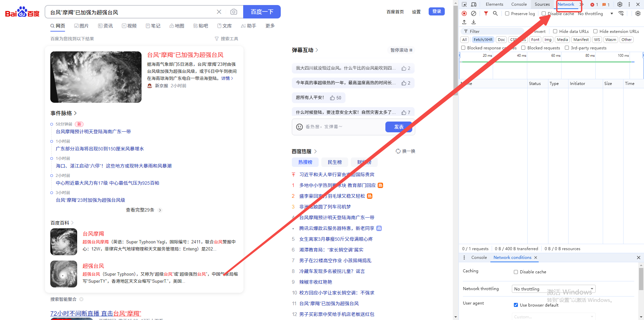Image resolution: width=644 pixels, height=320 pixels.
Task: Expand 查看完整29条 timeline entries
Action: point(144,210)
